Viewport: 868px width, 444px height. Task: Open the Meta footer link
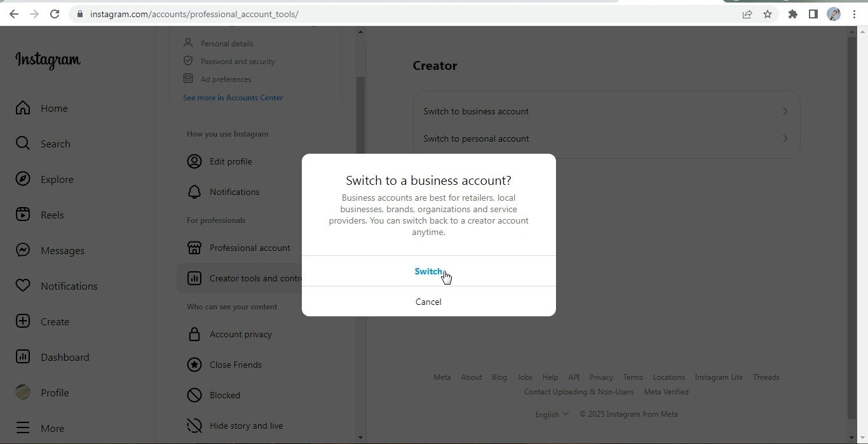click(x=442, y=377)
